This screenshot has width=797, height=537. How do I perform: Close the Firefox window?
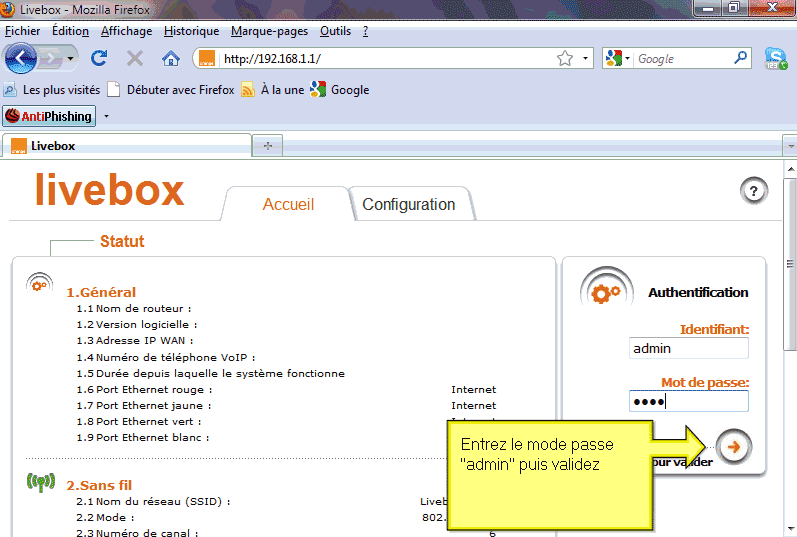(x=772, y=8)
